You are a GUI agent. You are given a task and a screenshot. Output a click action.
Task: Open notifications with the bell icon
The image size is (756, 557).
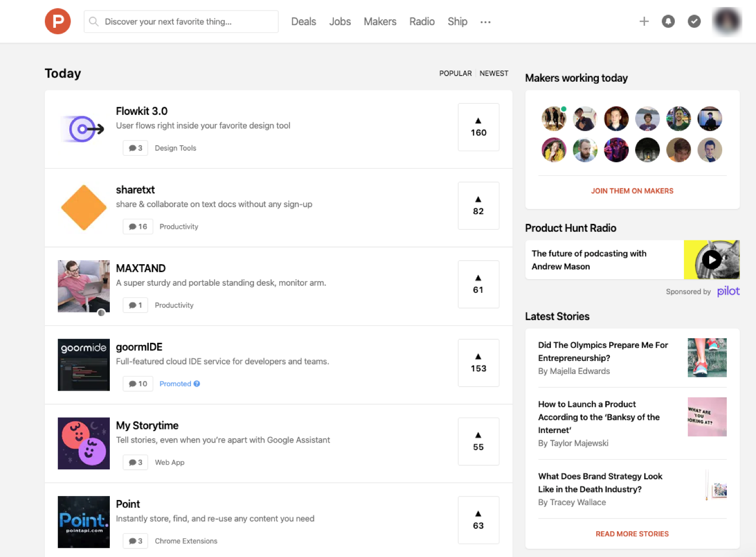pos(668,21)
